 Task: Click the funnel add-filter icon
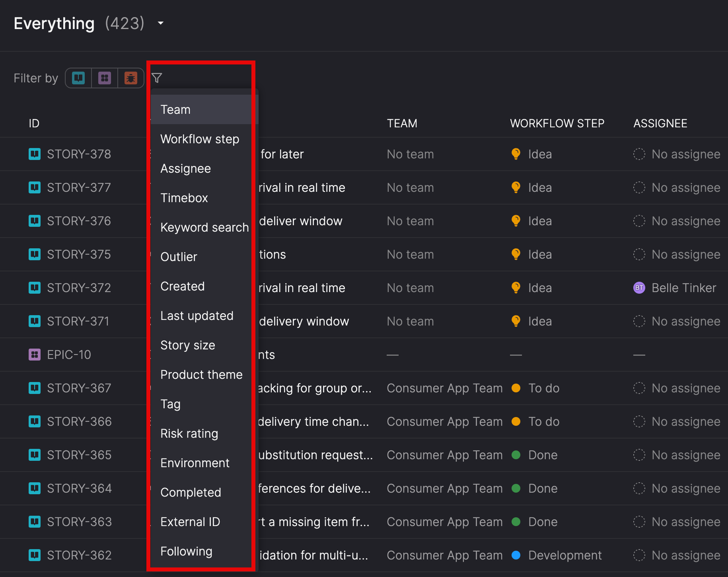coord(157,78)
